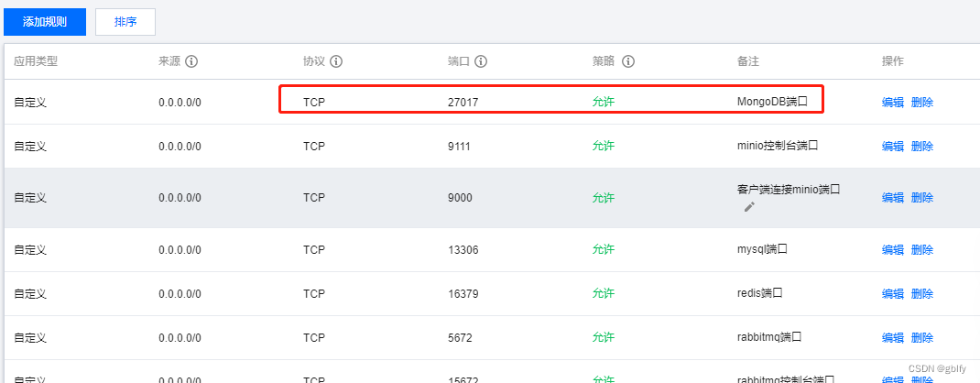Click the info icon next to 端口
Screen dimensions: 980x383
click(481, 62)
